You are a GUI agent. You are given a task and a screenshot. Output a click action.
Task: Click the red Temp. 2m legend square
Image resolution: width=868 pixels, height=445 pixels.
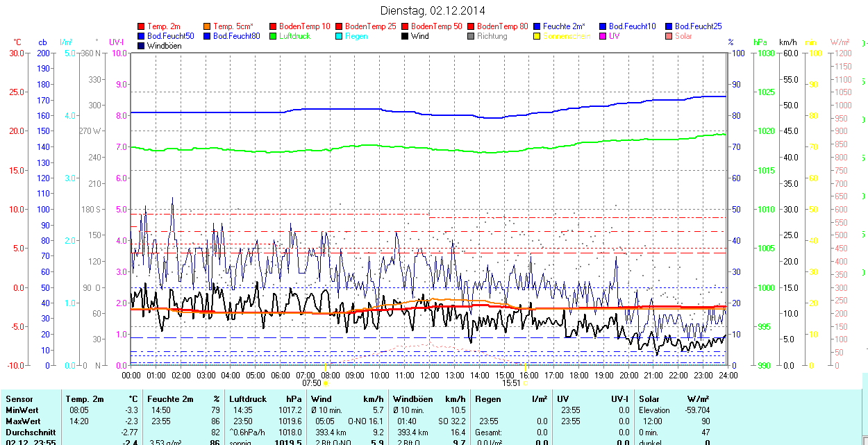tap(142, 26)
